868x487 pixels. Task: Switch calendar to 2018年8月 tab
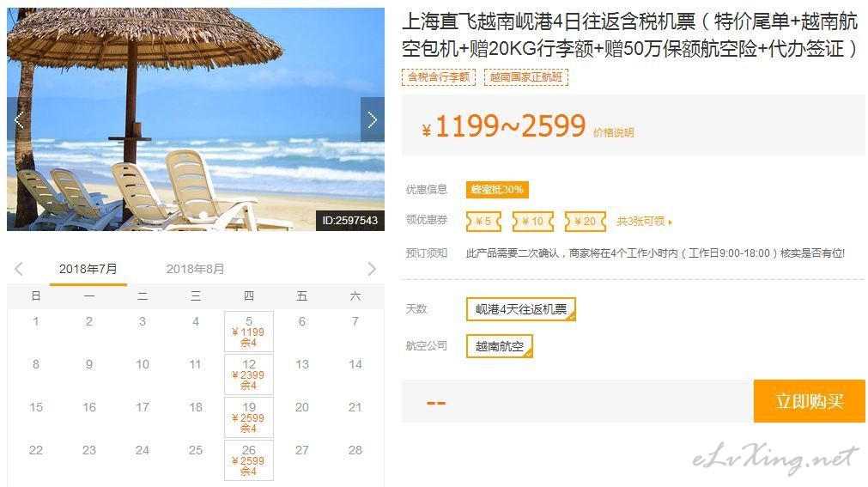click(196, 269)
